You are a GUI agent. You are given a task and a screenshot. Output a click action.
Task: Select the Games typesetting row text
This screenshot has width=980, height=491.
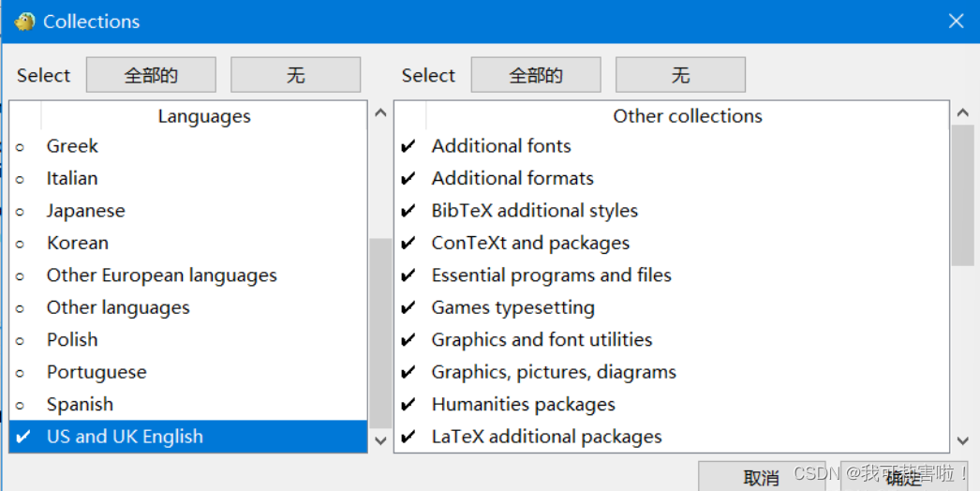click(512, 308)
